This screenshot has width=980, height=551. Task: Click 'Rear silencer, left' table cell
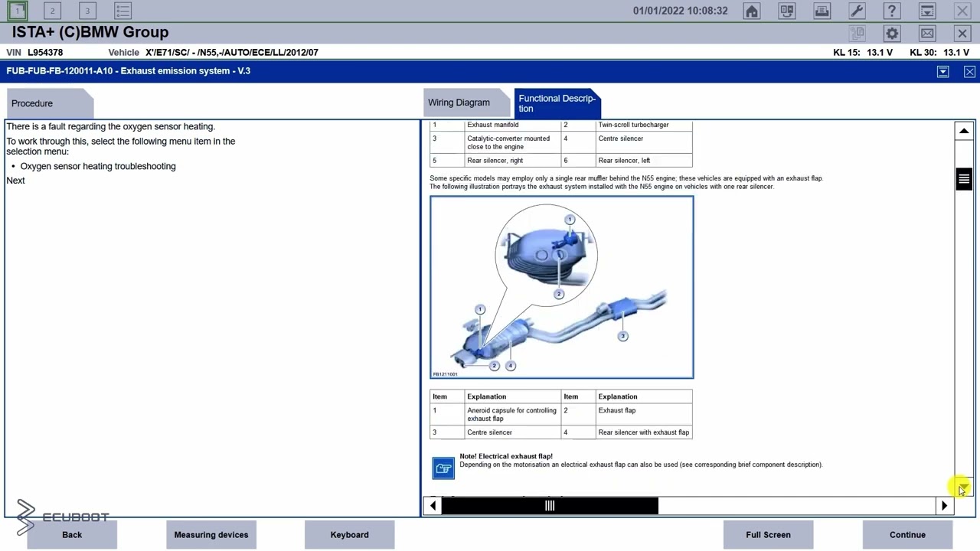[x=644, y=161]
